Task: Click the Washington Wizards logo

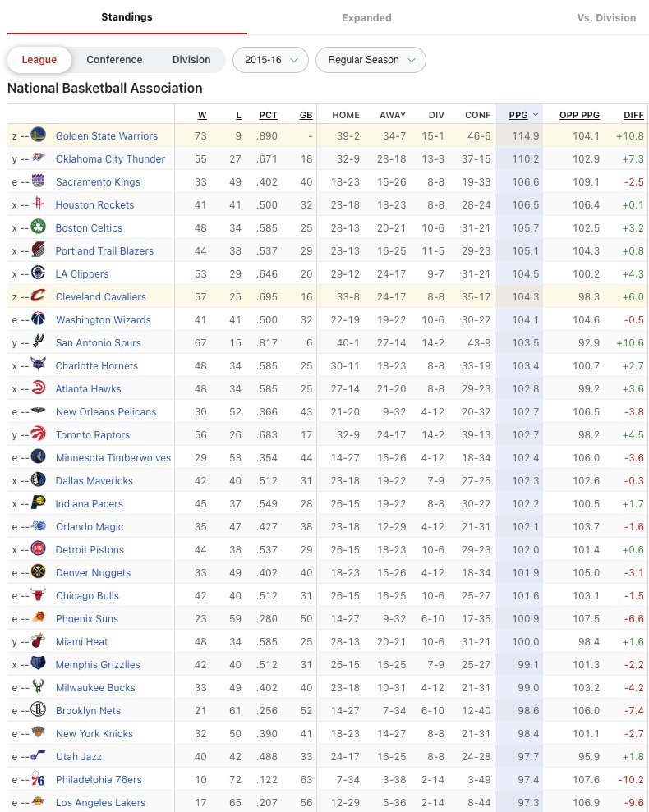Action: coord(38,319)
